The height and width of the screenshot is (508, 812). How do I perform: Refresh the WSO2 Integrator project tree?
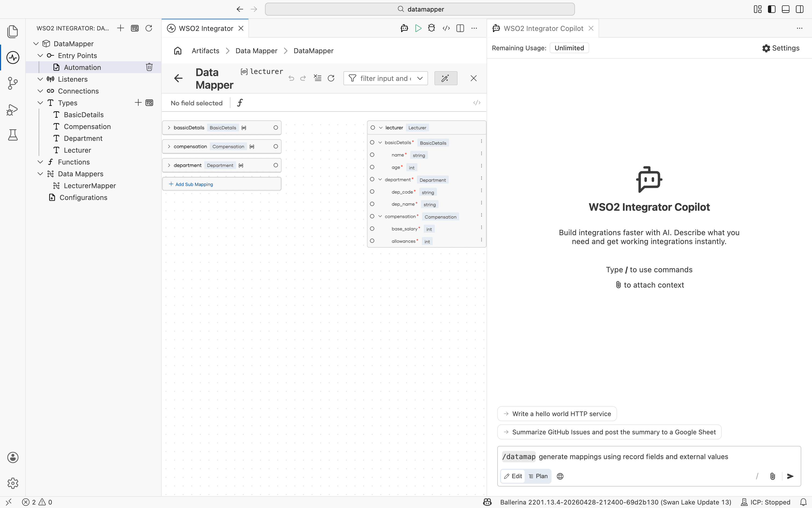149,28
